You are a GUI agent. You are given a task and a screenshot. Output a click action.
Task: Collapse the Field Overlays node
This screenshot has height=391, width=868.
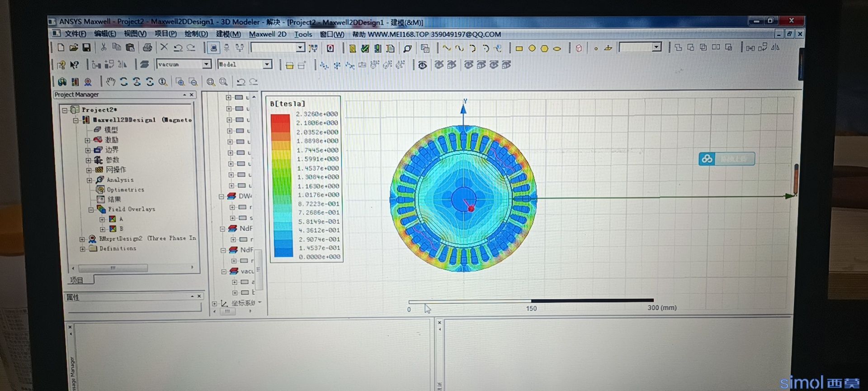click(91, 210)
